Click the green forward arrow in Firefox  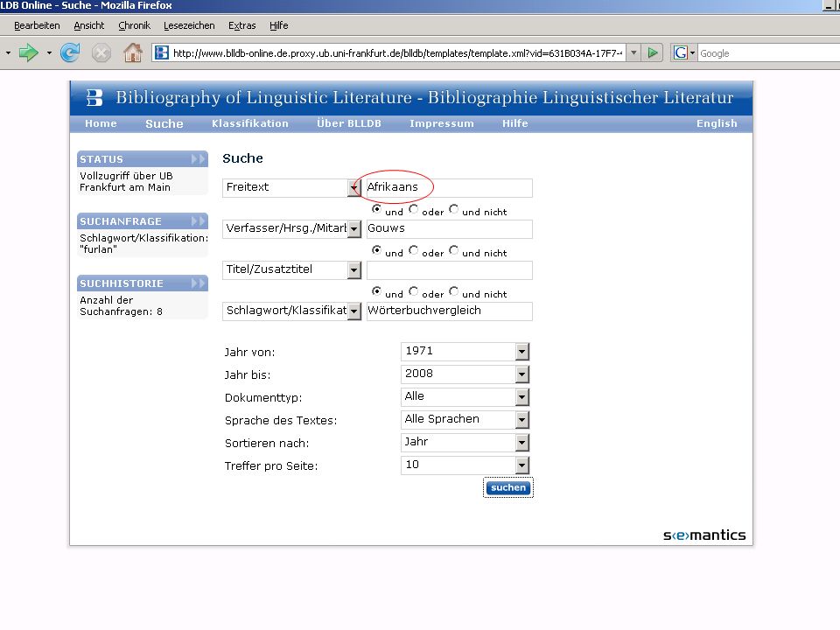pyautogui.click(x=28, y=52)
